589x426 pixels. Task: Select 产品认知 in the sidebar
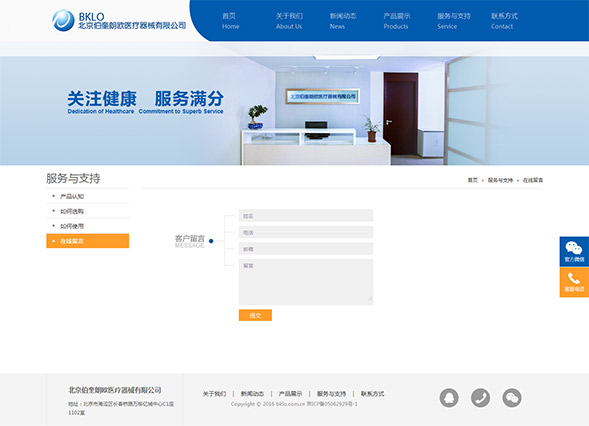pos(88,196)
